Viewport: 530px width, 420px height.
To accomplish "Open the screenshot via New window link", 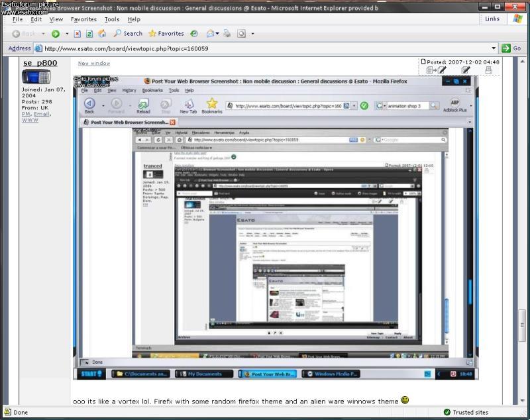I will tap(94, 63).
